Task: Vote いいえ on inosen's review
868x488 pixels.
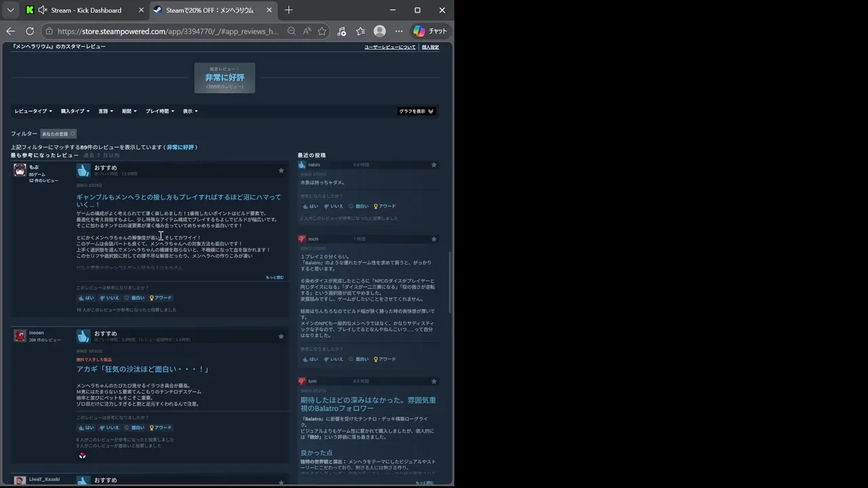Action: [109, 428]
